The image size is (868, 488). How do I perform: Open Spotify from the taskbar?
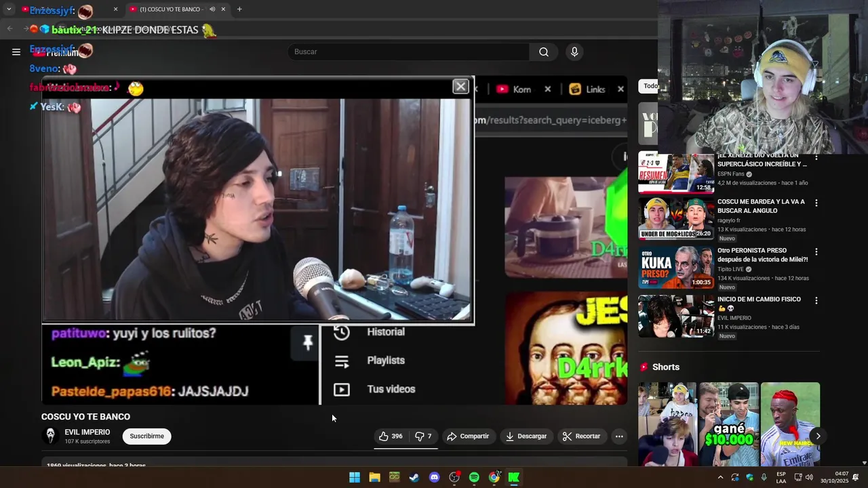474,477
